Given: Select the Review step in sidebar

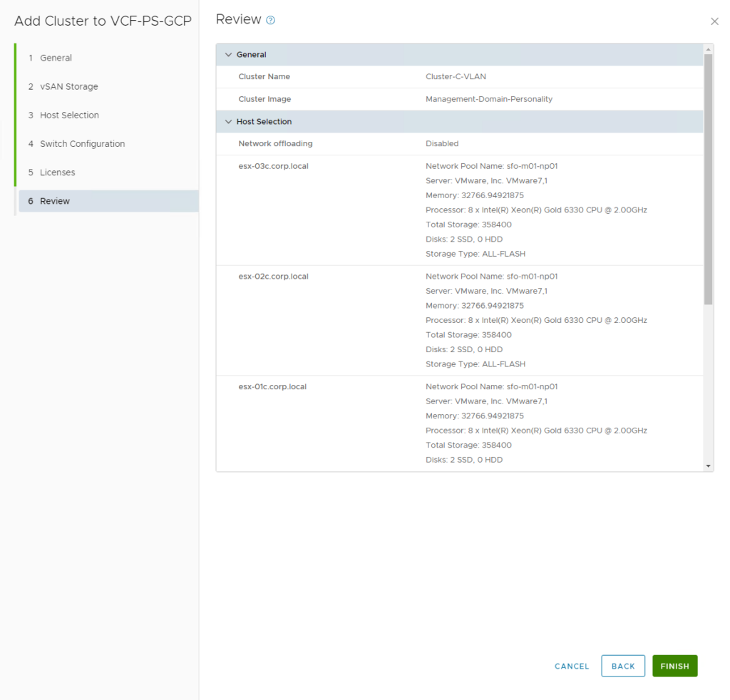Looking at the screenshot, I should coord(55,201).
